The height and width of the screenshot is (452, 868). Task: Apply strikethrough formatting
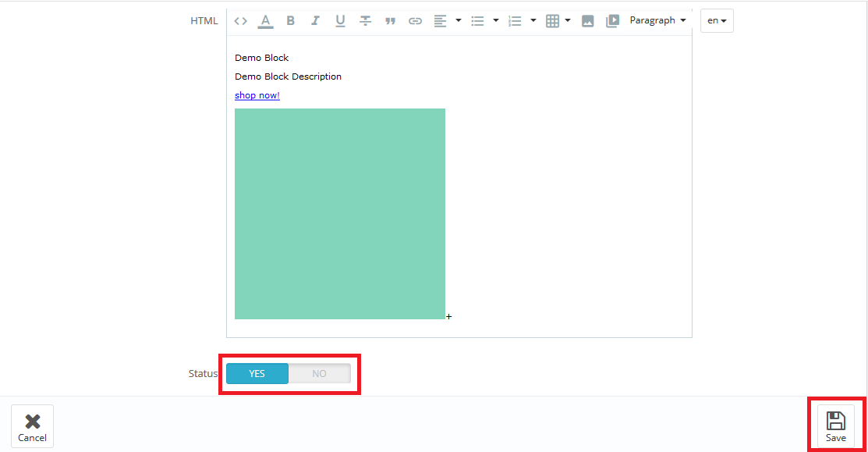click(x=365, y=21)
